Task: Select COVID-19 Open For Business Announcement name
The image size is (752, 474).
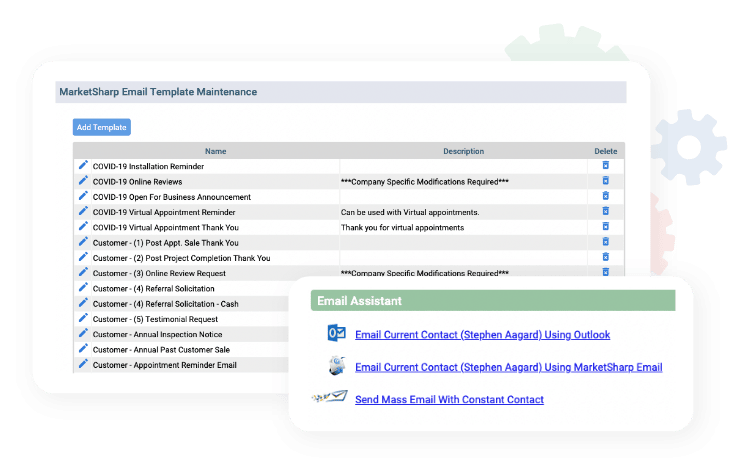Action: 172,197
